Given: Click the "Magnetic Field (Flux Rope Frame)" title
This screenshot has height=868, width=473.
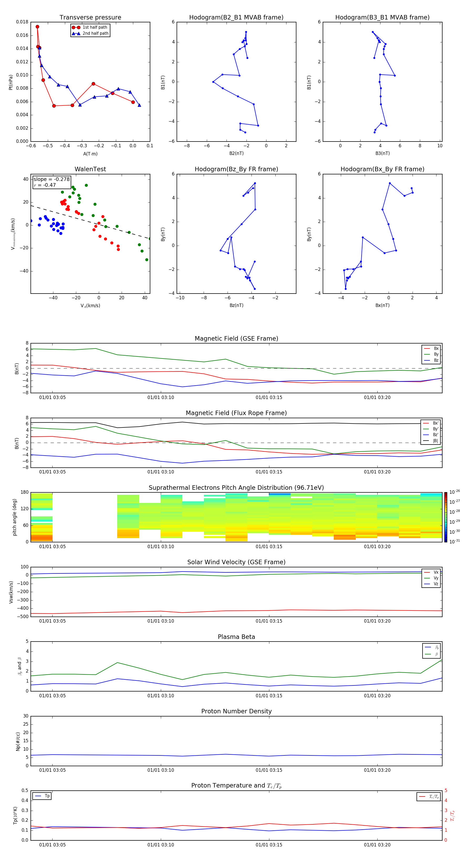Looking at the screenshot, I should 236,413.
